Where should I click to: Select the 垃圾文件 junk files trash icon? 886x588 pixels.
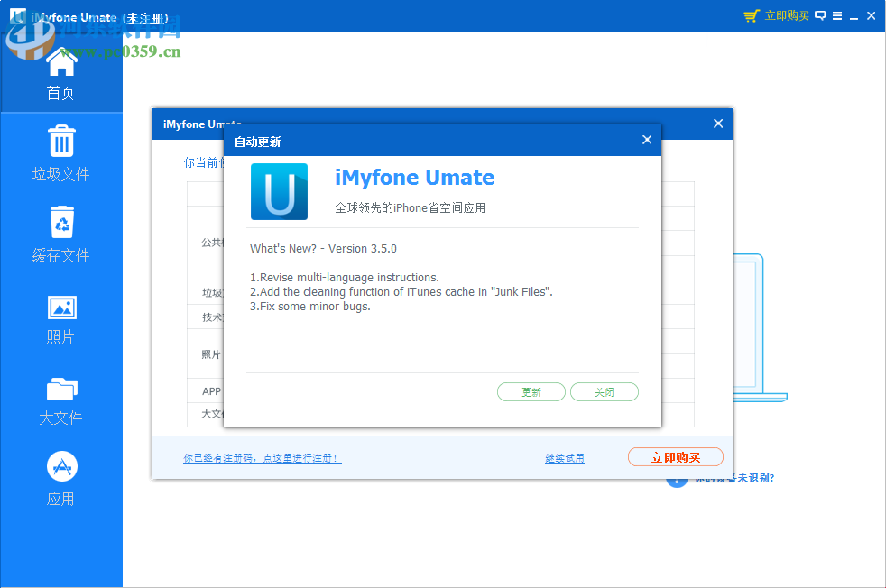pos(60,141)
